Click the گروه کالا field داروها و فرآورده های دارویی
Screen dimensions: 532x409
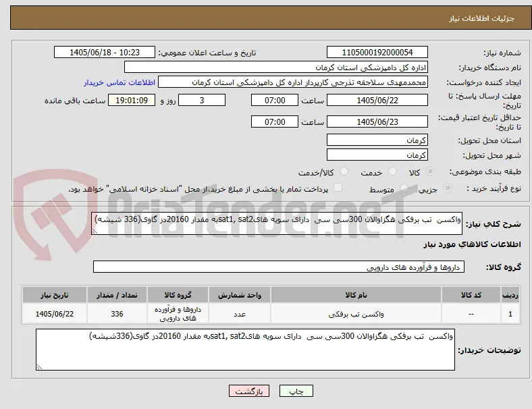(x=279, y=267)
